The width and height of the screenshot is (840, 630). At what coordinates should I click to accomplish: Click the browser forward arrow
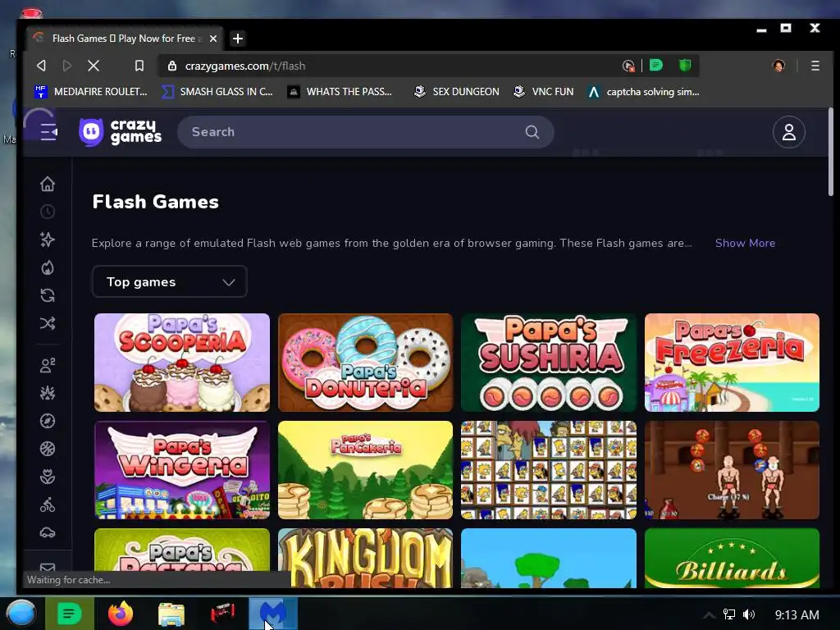pos(67,66)
